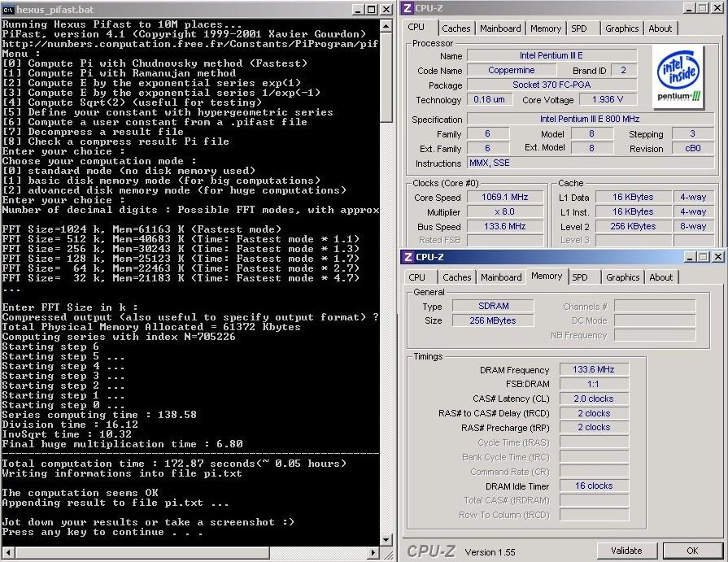Click the L1 Data value '16 KBytes'
This screenshot has width=728, height=562.
pyautogui.click(x=633, y=198)
